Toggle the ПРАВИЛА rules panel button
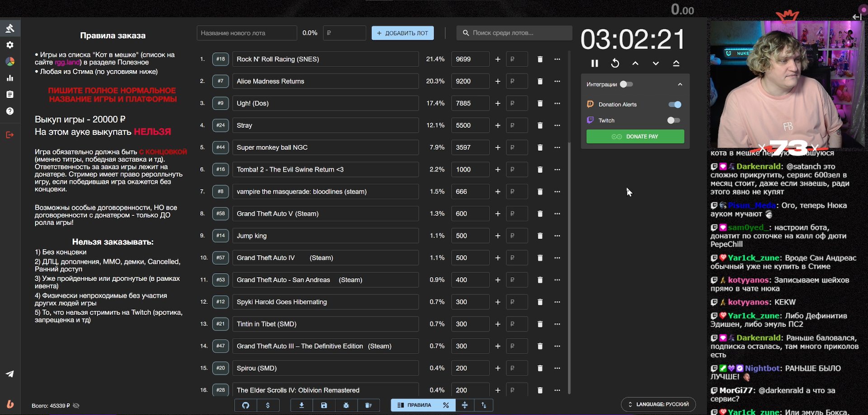Image resolution: width=868 pixels, height=415 pixels. (414, 406)
